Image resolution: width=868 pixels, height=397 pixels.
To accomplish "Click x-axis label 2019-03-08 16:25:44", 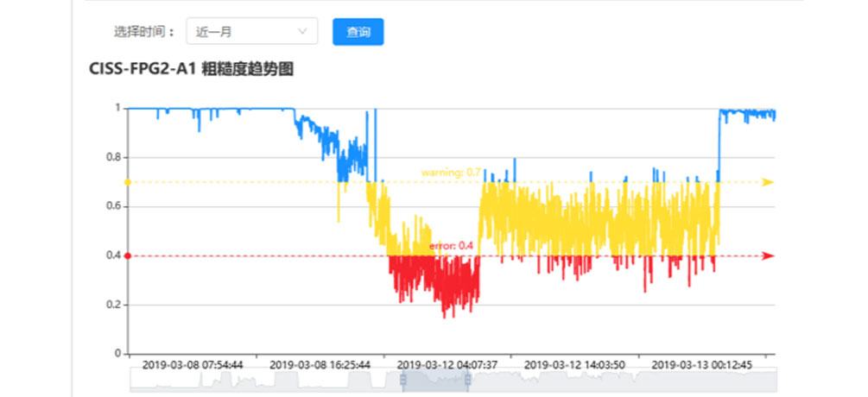I will pos(320,365).
